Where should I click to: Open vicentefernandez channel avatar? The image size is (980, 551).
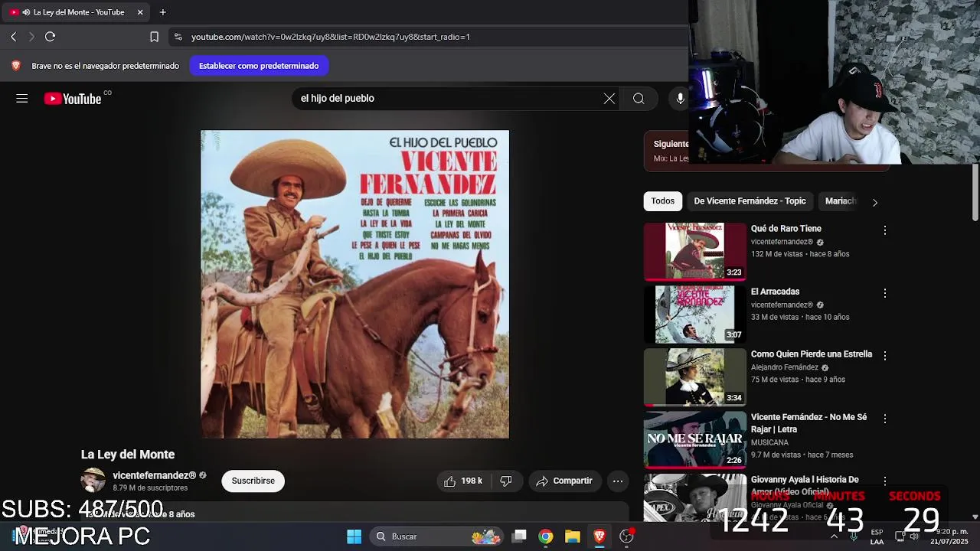coord(93,481)
